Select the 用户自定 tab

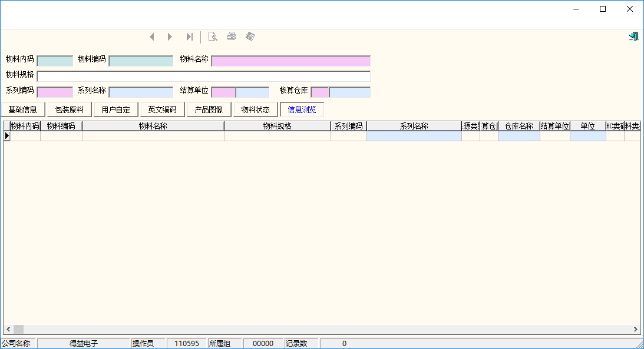116,109
